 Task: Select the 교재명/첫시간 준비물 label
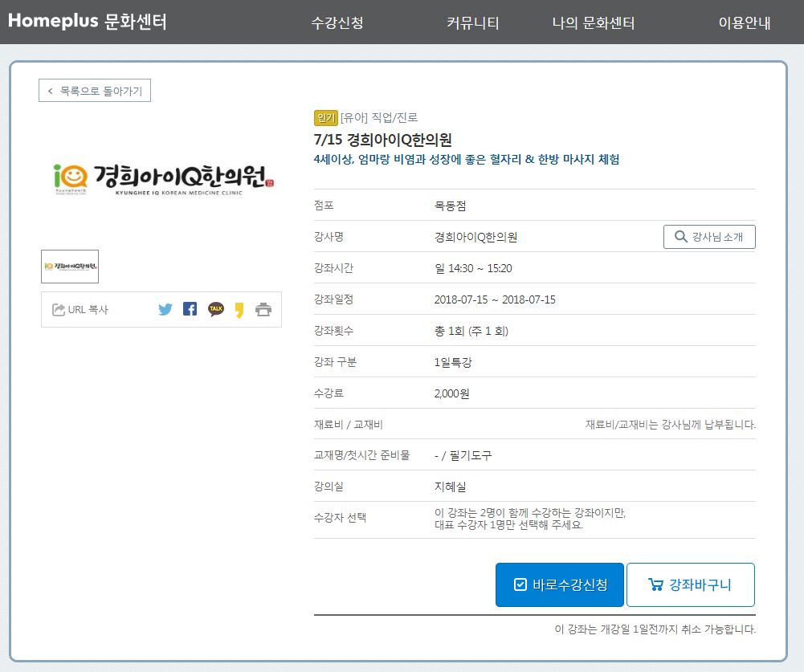coord(362,455)
